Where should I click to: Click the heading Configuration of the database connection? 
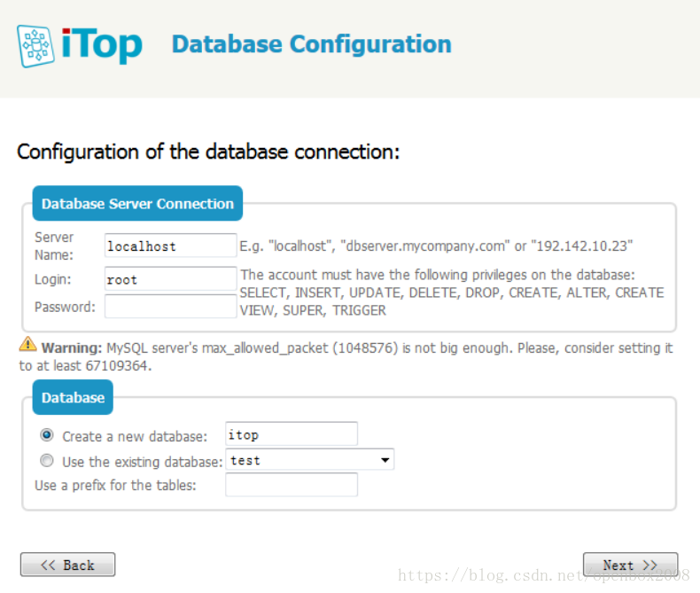[208, 152]
